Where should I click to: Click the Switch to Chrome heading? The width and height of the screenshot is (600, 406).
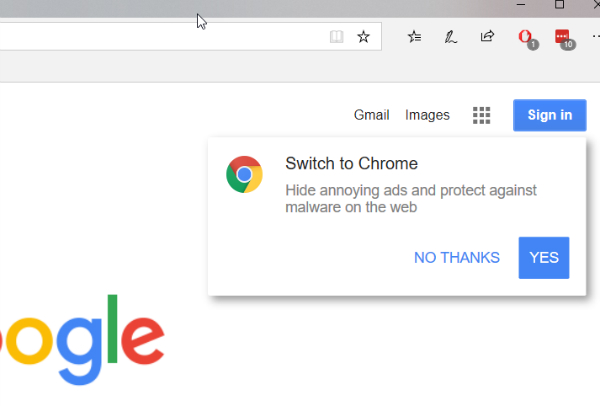(351, 164)
